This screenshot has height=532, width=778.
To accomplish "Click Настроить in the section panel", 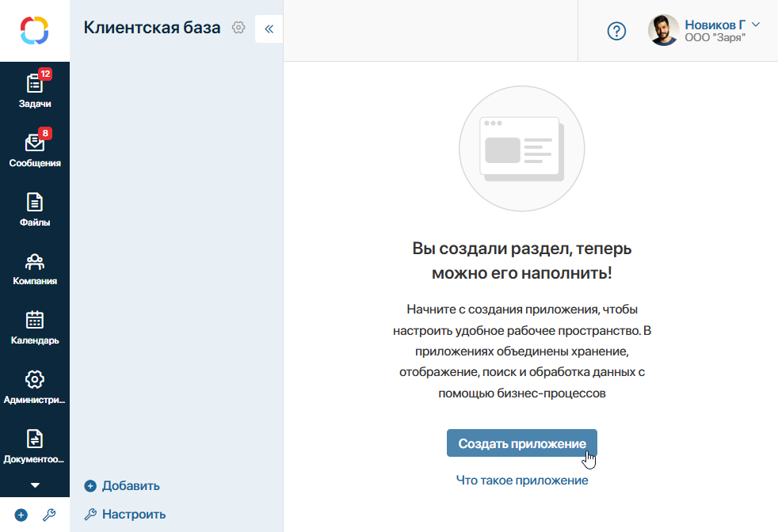I will [125, 514].
